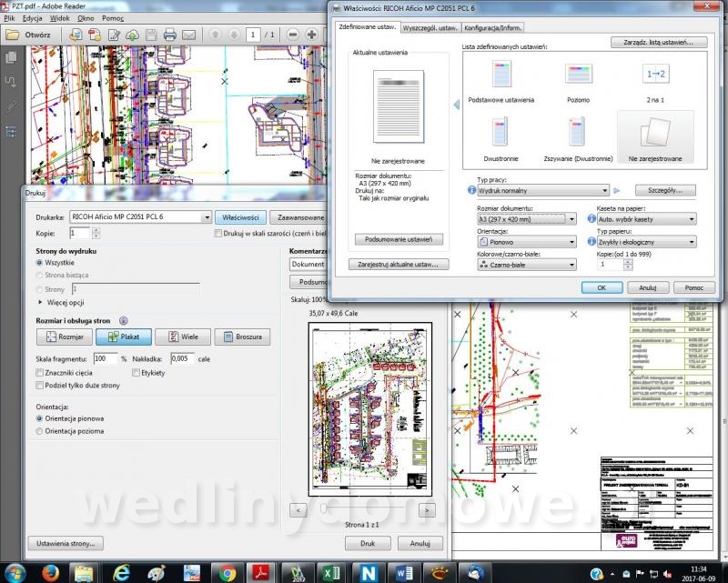Viewport: 728px width, 583px height.
Task: Open the Edycja menu
Action: pyautogui.click(x=32, y=18)
